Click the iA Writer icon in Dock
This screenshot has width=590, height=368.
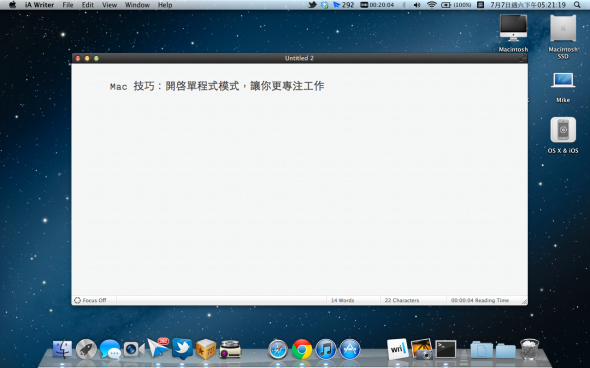pyautogui.click(x=398, y=349)
